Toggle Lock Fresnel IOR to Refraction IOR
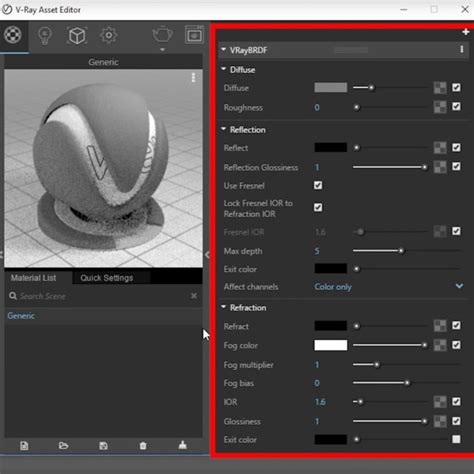The width and height of the screenshot is (474, 474). pos(318,207)
